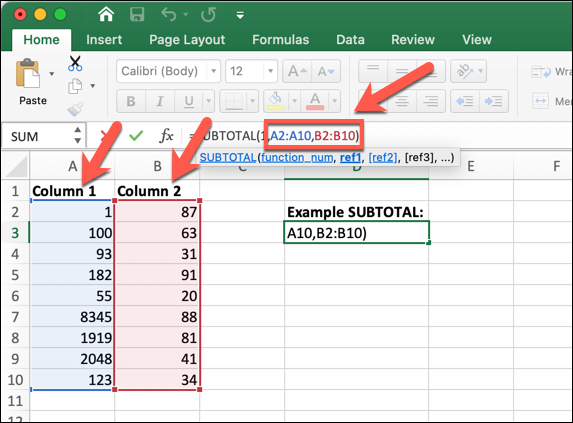Open the Insert ribbon tab

[104, 39]
